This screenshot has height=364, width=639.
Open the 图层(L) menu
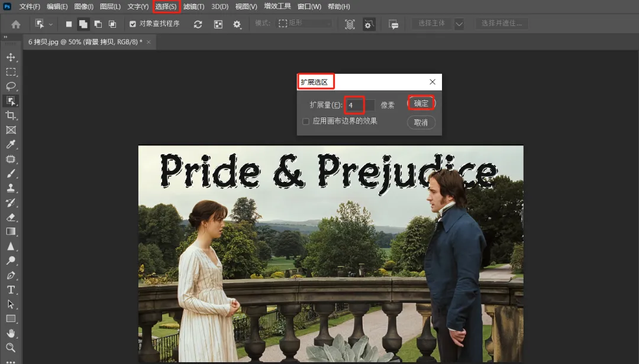111,6
